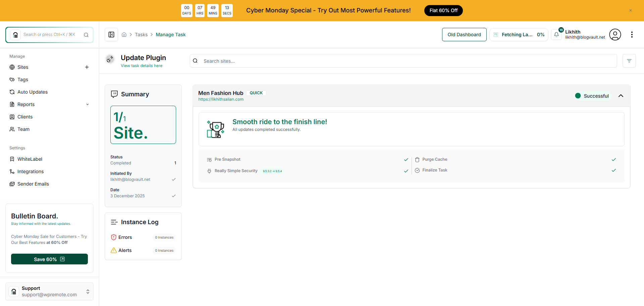Click the Tags icon

click(x=12, y=80)
